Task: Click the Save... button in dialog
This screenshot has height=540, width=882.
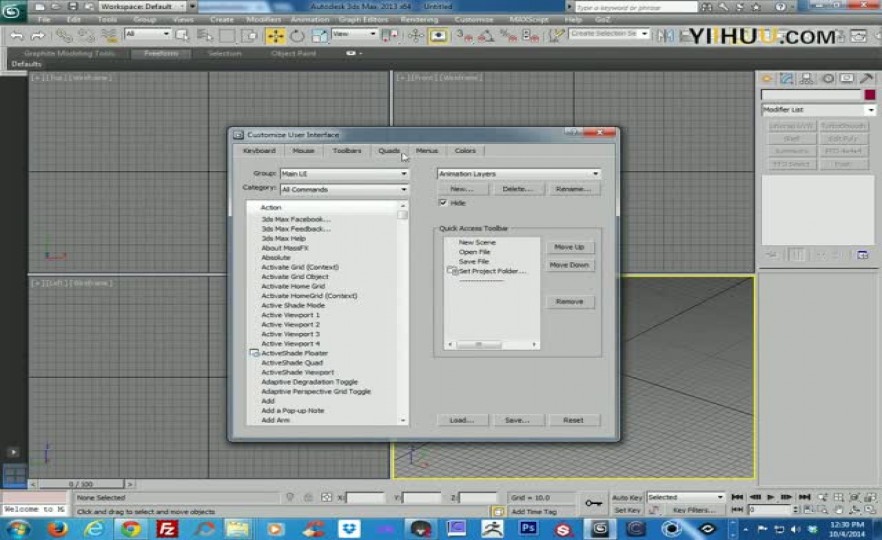Action: pos(517,420)
